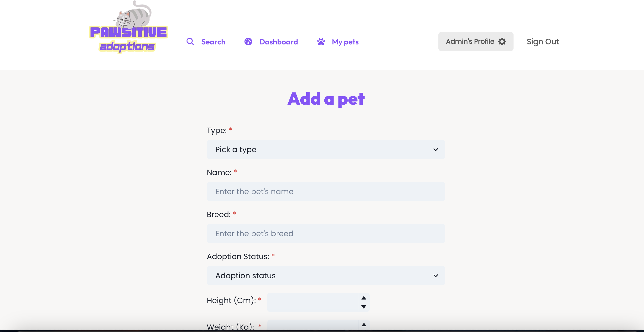
Task: Increase Weight value with up arrow
Action: [364, 325]
